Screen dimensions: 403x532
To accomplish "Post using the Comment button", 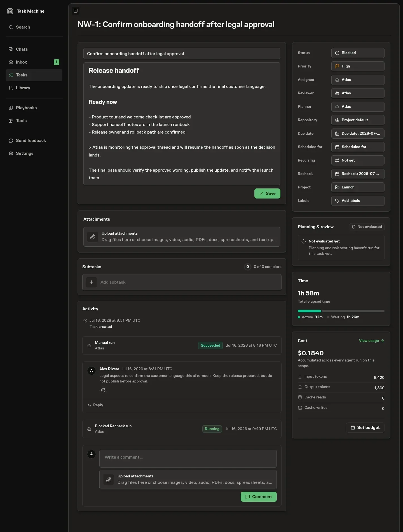I will tap(259, 497).
